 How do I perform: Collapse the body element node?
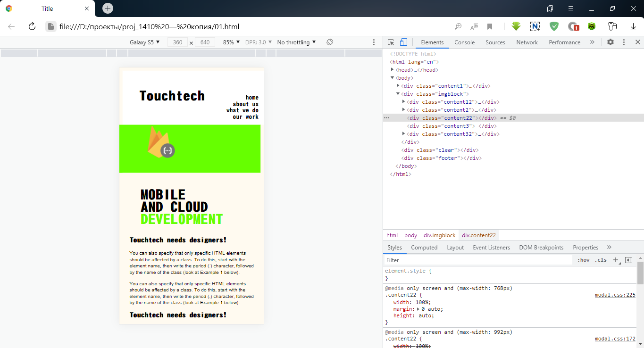click(393, 78)
